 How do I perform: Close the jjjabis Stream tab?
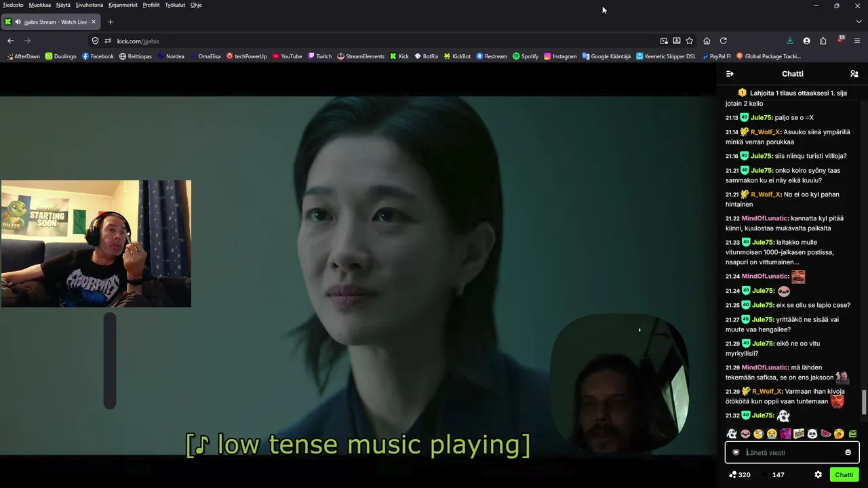(x=94, y=22)
